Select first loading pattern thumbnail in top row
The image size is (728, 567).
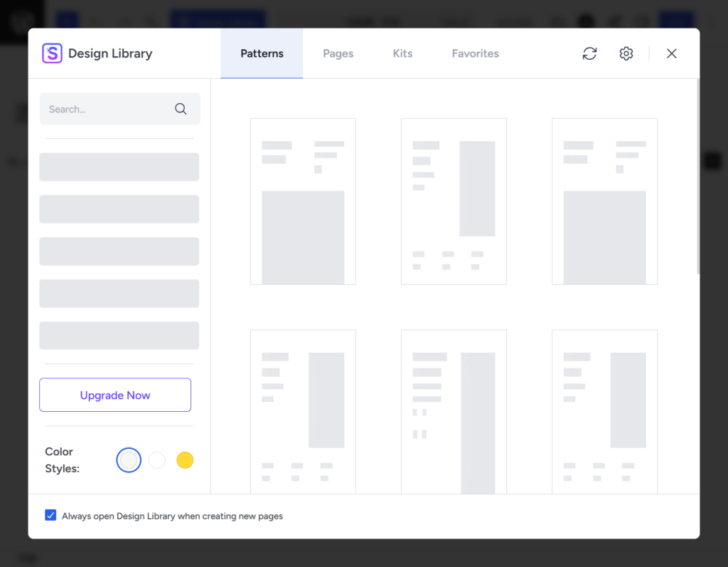[x=303, y=201]
